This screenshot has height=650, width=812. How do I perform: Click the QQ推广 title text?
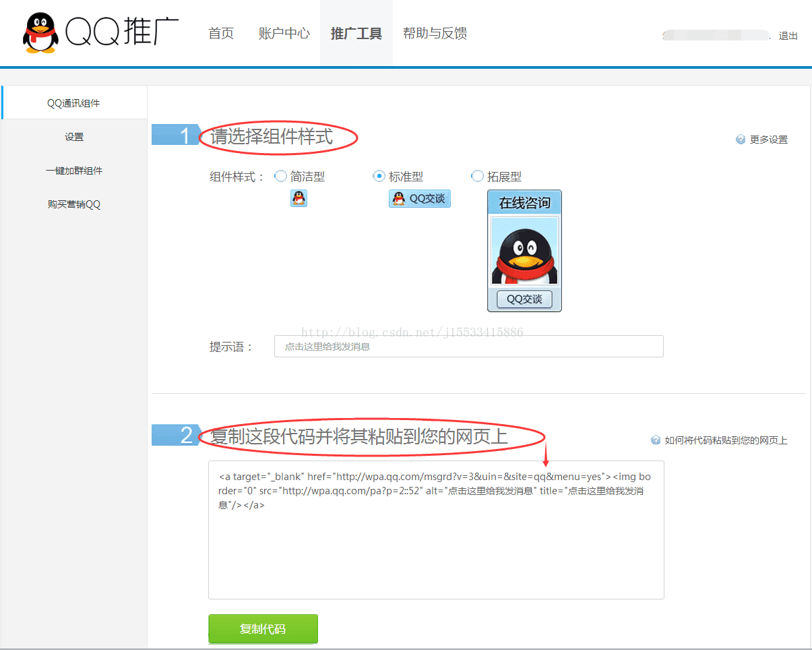pyautogui.click(x=123, y=32)
